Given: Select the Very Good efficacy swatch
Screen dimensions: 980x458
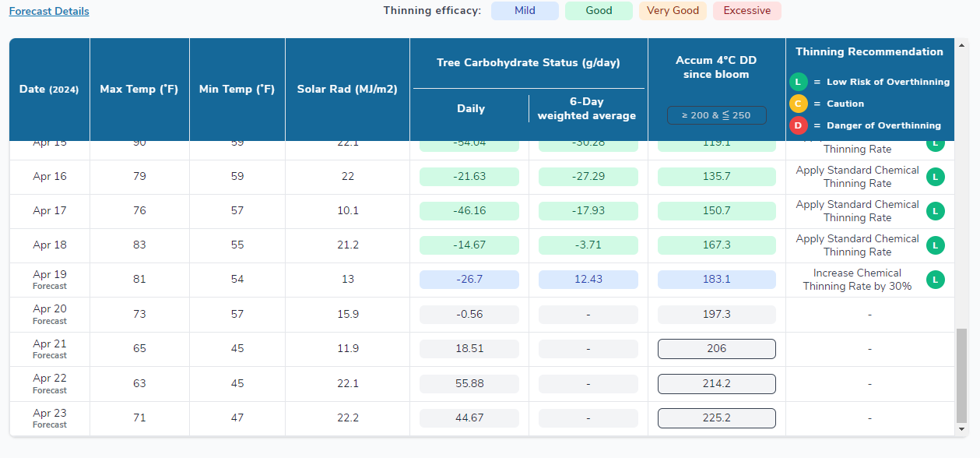Looking at the screenshot, I should (673, 11).
